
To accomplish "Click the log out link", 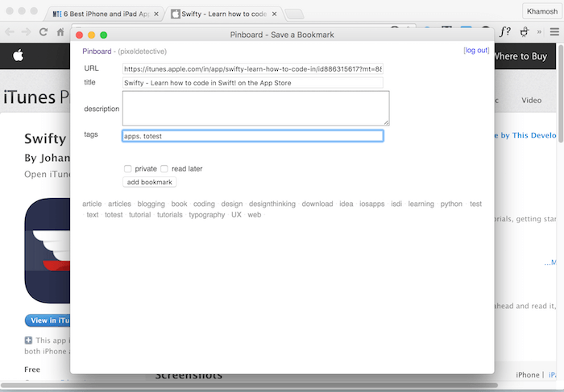I will tap(476, 50).
